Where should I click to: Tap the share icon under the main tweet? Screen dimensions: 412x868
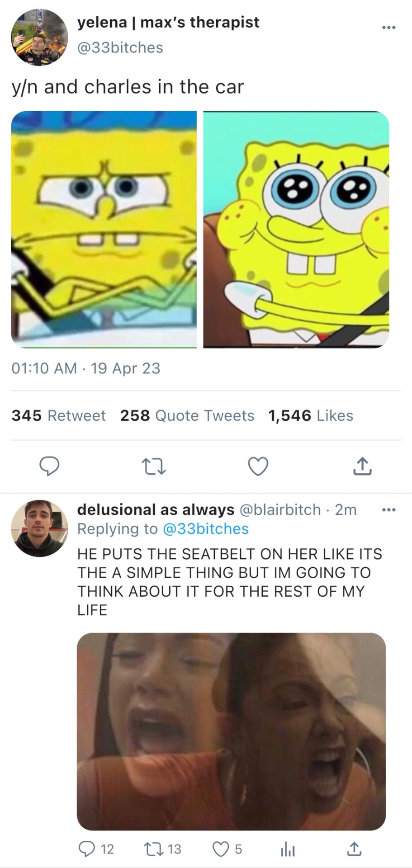[363, 466]
